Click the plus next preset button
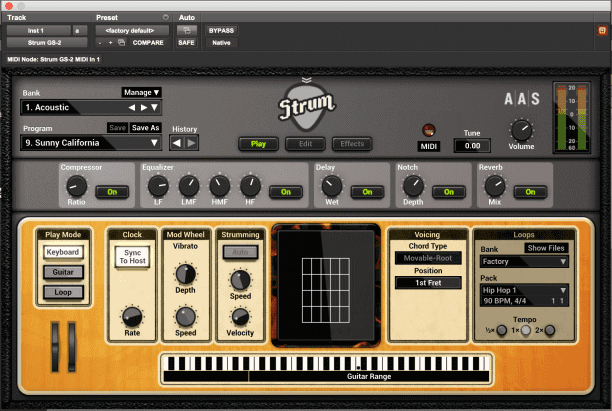Viewport: 612px width, 411px height. pyautogui.click(x=110, y=43)
